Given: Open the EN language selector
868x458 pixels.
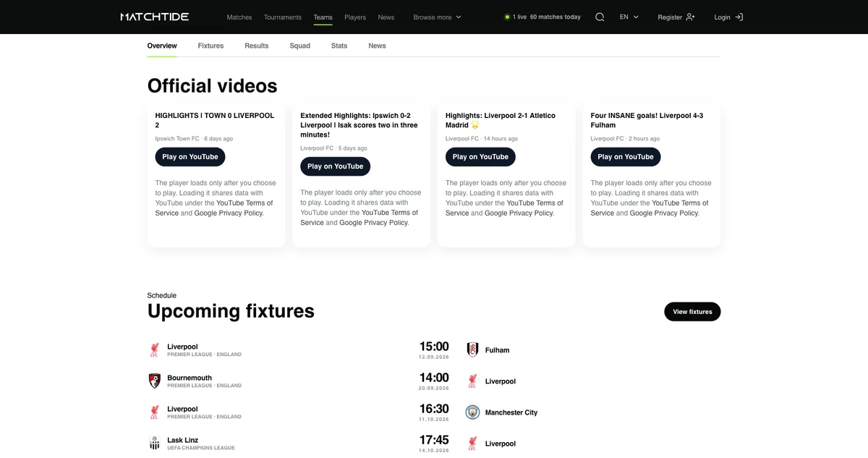Looking at the screenshot, I should (629, 17).
